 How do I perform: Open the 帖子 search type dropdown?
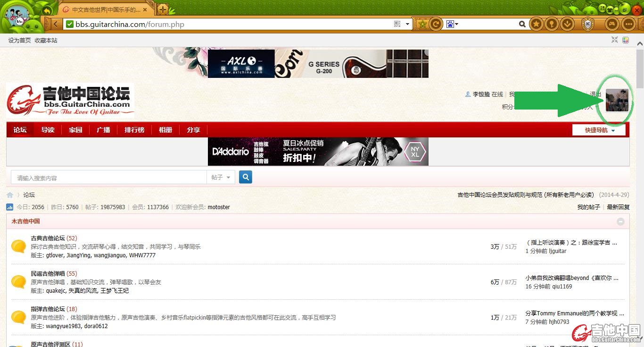click(221, 178)
